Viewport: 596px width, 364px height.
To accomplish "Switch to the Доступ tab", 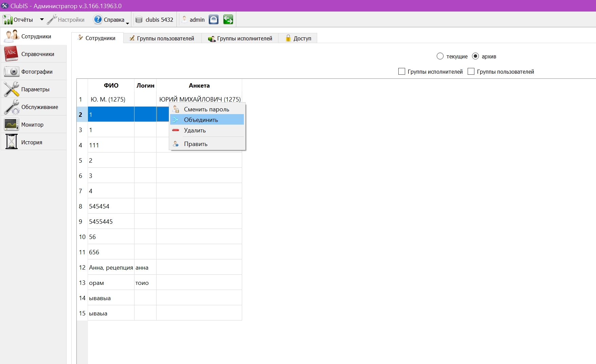I will click(x=298, y=38).
